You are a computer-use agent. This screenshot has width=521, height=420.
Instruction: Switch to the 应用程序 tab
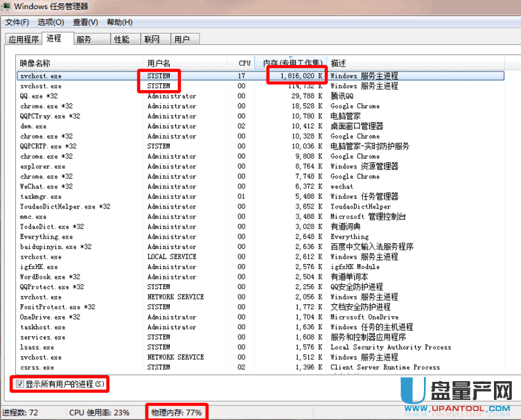point(24,40)
